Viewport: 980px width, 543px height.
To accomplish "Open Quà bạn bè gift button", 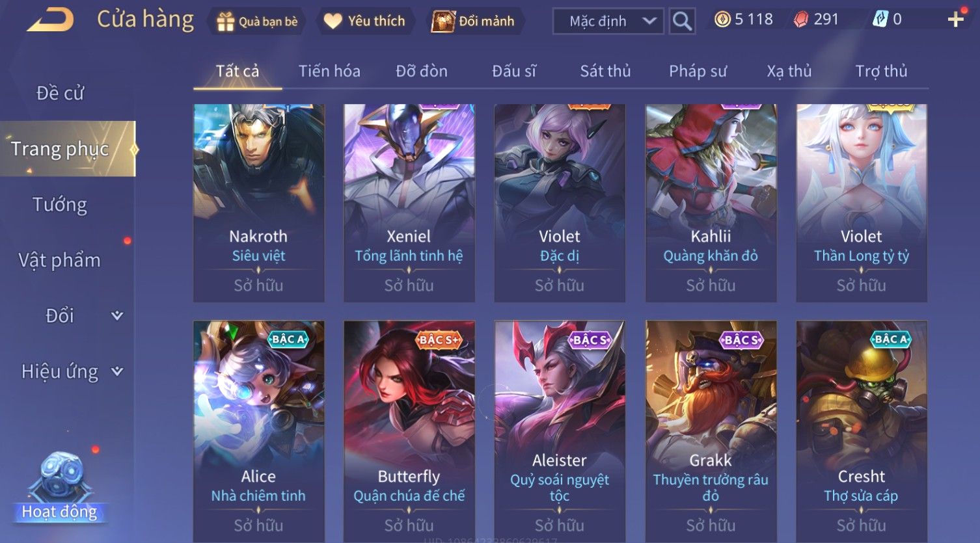I will click(258, 21).
